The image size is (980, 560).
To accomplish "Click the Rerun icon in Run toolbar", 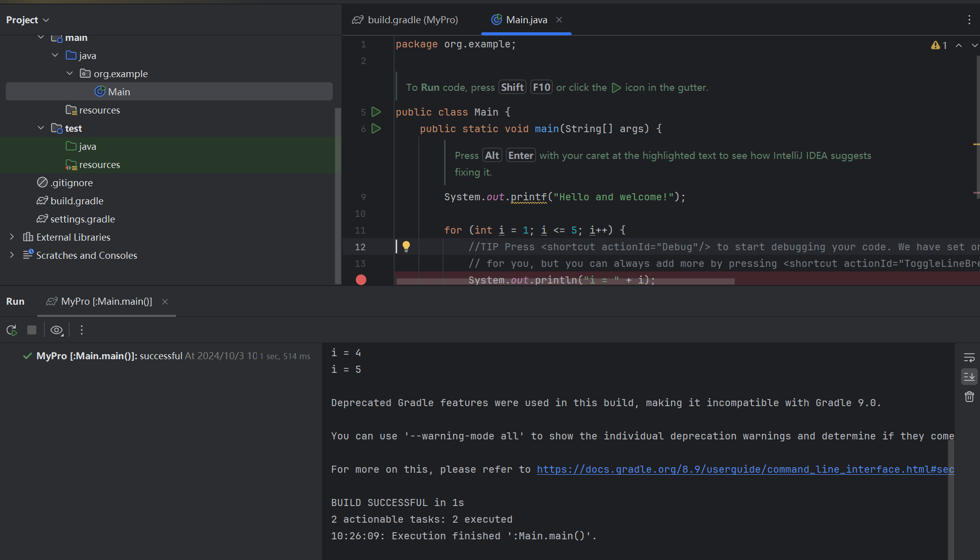I will [x=12, y=330].
